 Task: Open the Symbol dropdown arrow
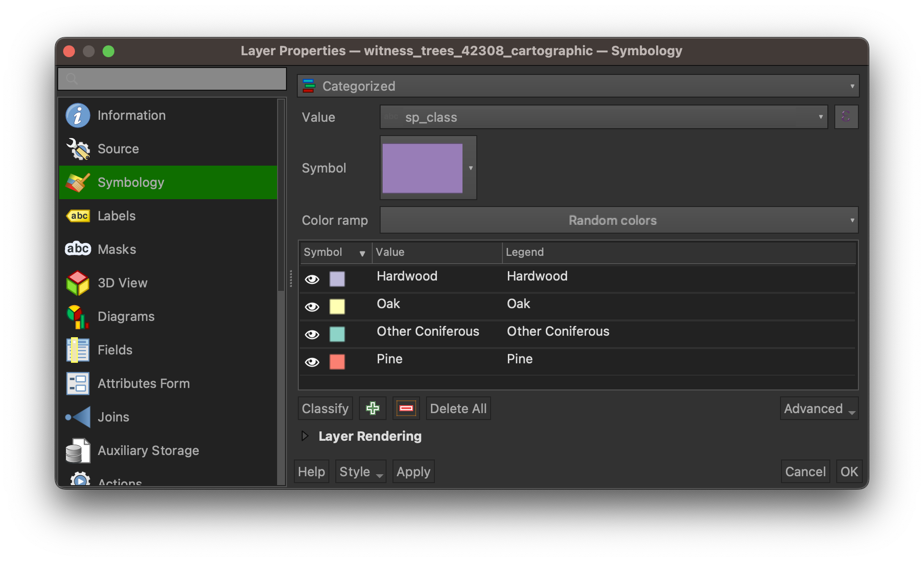click(x=470, y=168)
